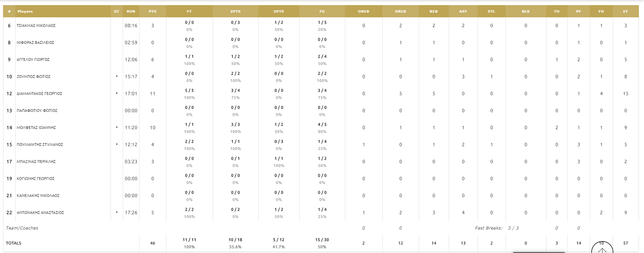Open player ΠΟΥΛΙΑΝΙΤΗΣ ΣΤΥΛΙΑΝΟΣ
The height and width of the screenshot is (253, 644).
click(40, 145)
